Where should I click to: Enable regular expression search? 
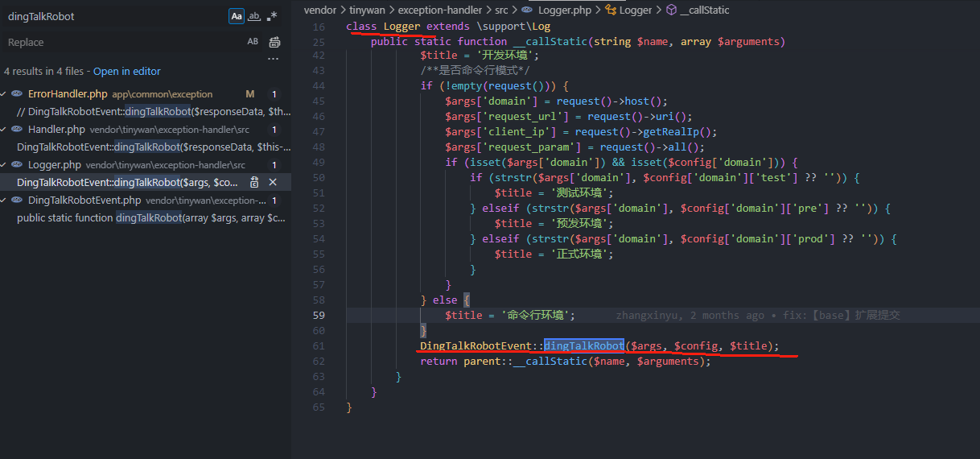272,16
